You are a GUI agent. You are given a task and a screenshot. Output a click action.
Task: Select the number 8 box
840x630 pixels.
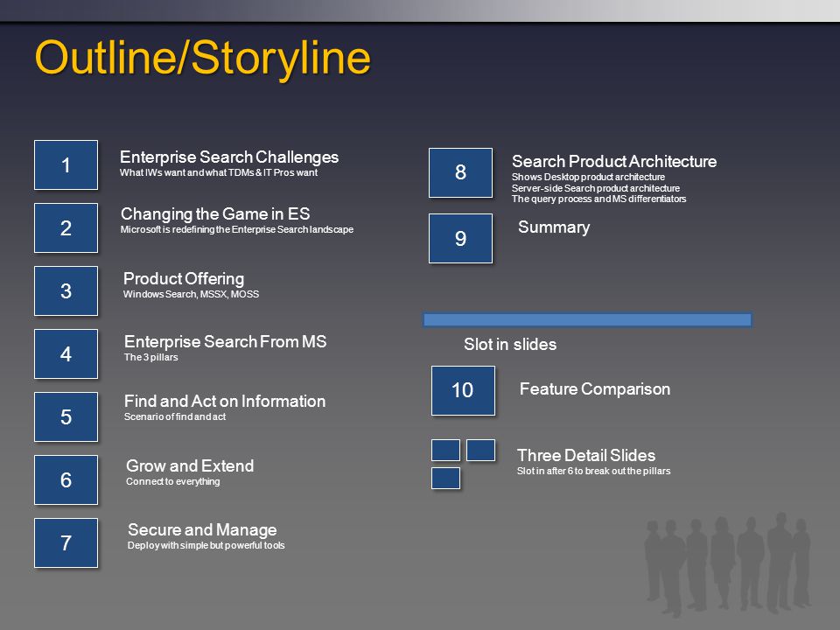461,173
